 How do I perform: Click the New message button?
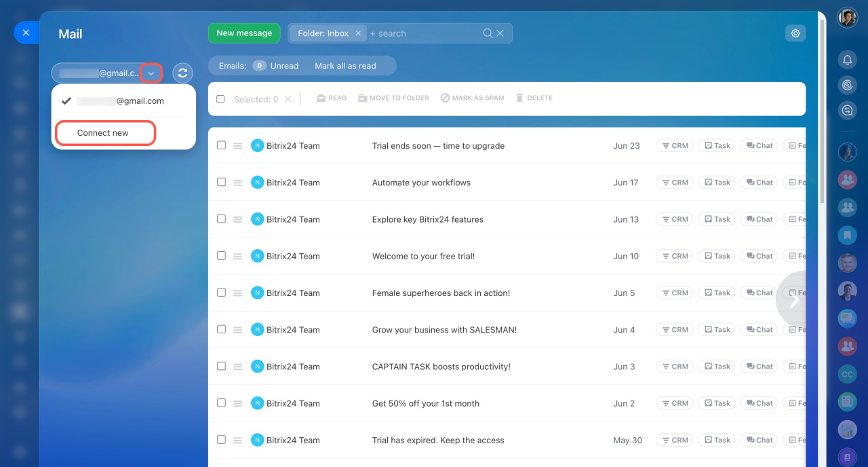pos(244,33)
